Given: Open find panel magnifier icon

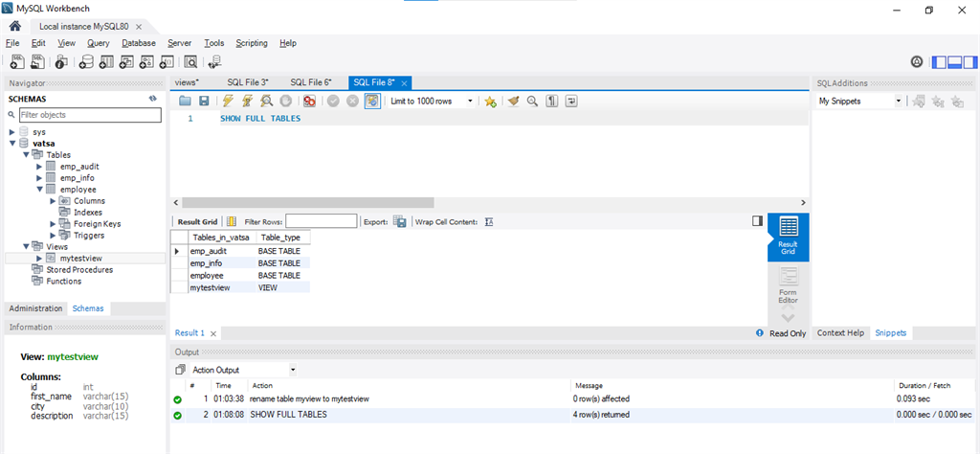Looking at the screenshot, I should (x=532, y=101).
